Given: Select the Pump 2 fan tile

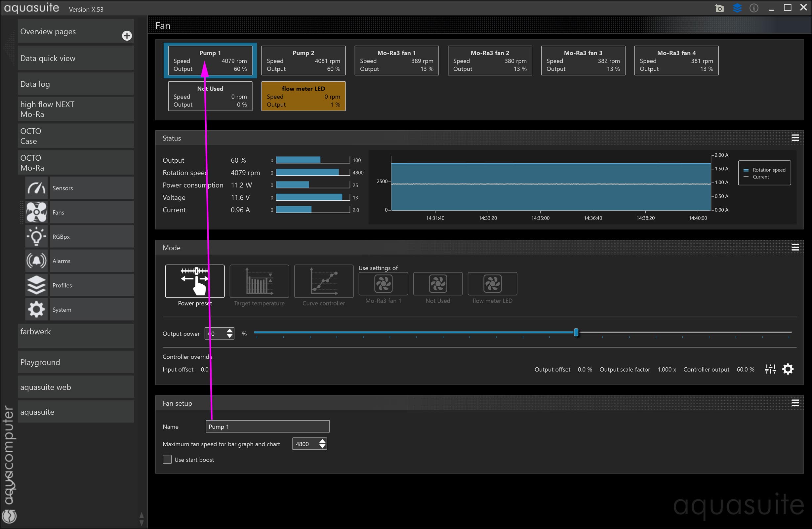Looking at the screenshot, I should 303,61.
